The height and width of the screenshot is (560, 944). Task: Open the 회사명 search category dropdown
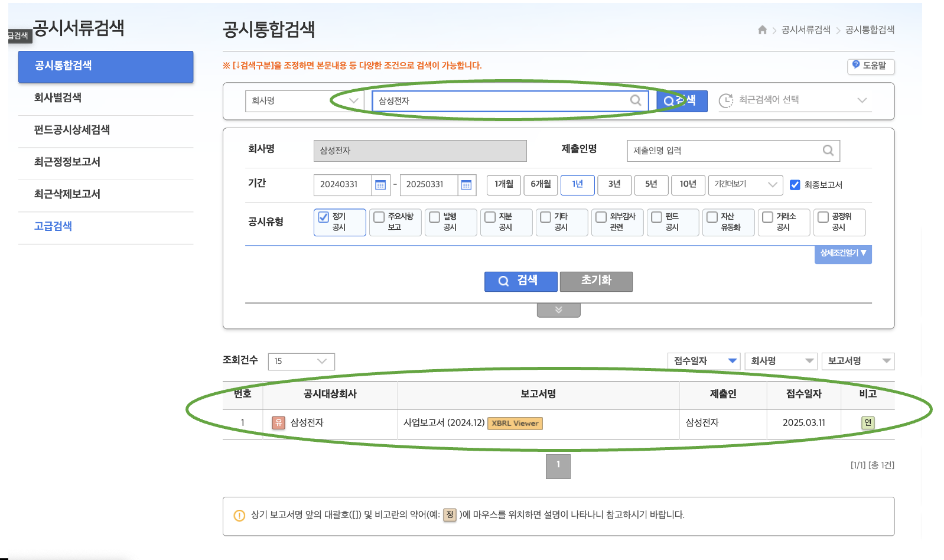coord(305,100)
